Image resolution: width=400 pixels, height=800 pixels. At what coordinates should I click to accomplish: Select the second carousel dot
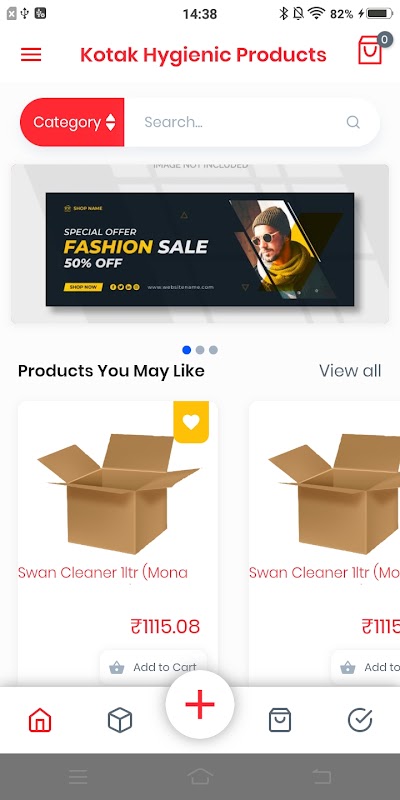[200, 350]
